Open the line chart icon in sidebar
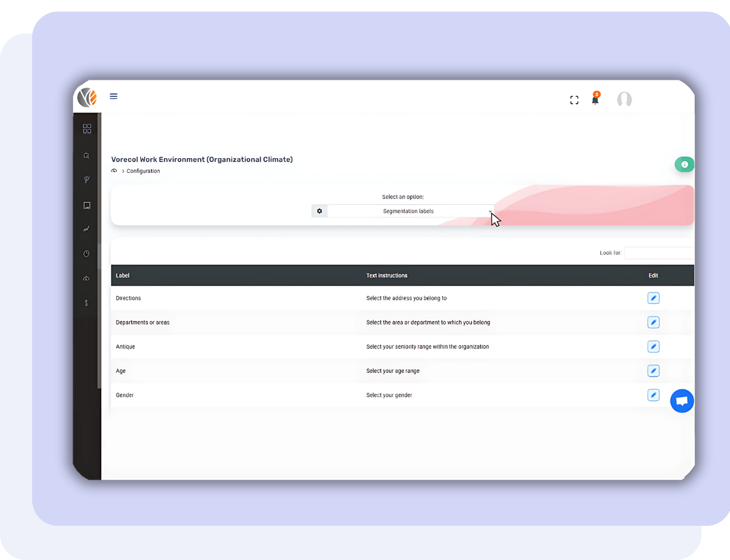The width and height of the screenshot is (730, 560). click(87, 229)
